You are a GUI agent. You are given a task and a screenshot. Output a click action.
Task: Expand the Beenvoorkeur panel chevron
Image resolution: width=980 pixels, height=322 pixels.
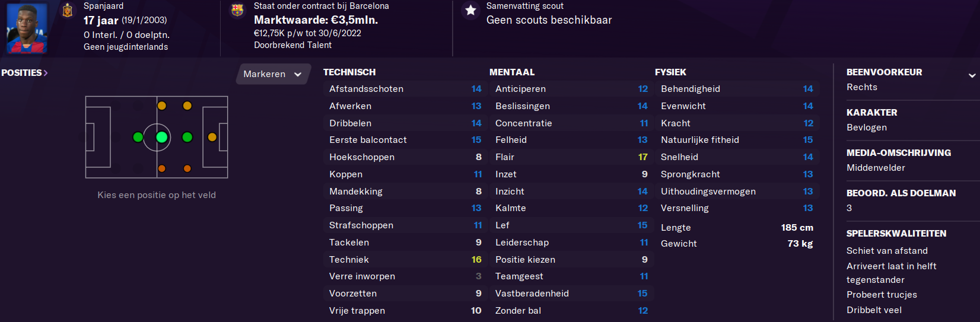tap(972, 75)
